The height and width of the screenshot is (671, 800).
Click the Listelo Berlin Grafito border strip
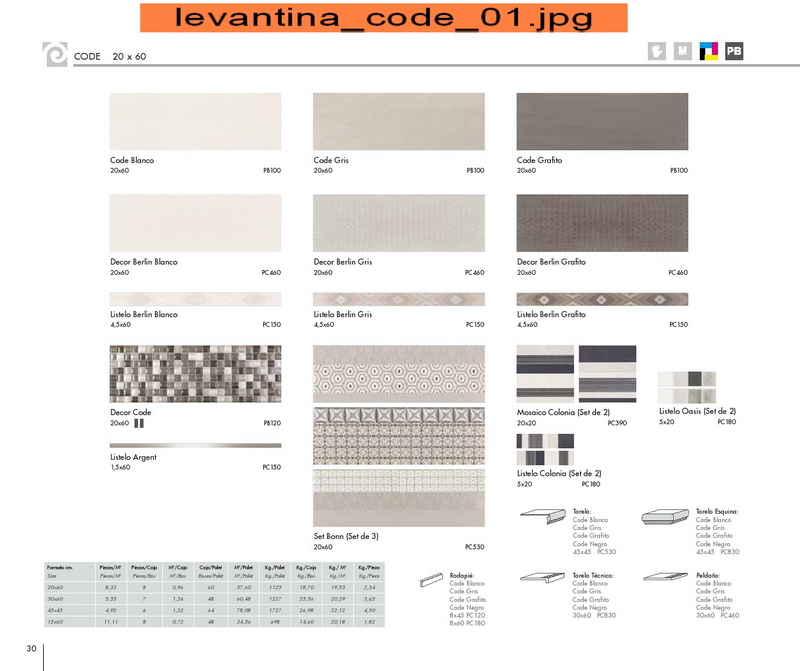[x=602, y=299]
